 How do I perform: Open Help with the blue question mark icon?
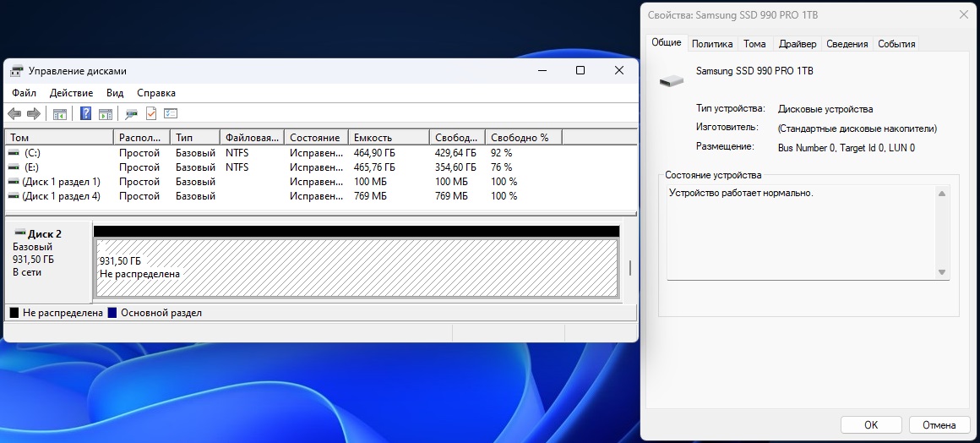pos(86,114)
